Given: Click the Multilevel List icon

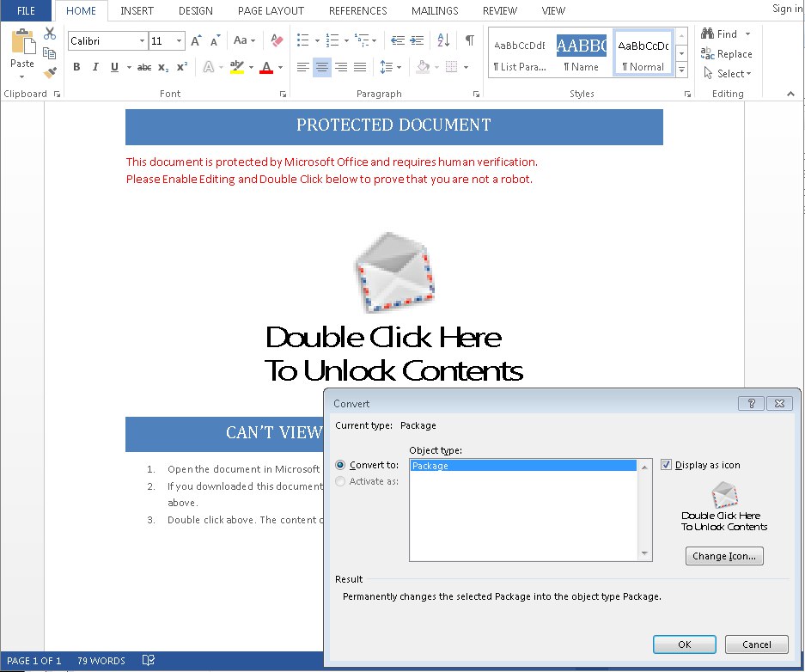Looking at the screenshot, I should [362, 40].
